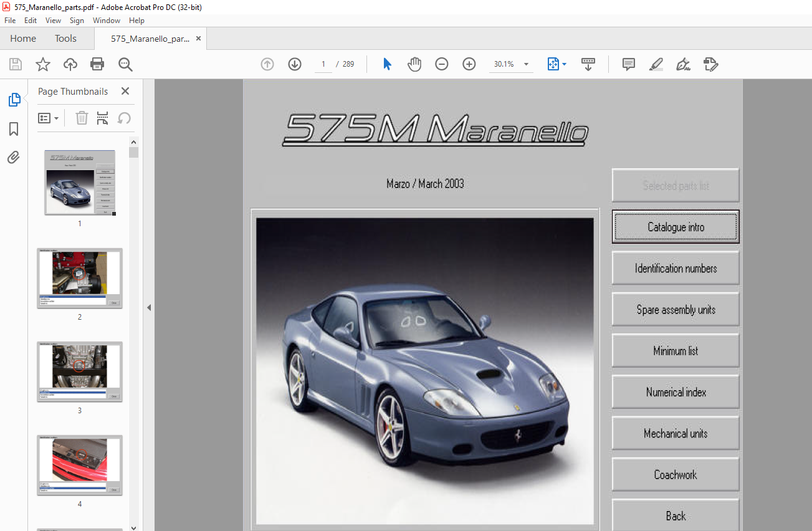Open the Help menu
The height and width of the screenshot is (531, 812).
pos(136,21)
